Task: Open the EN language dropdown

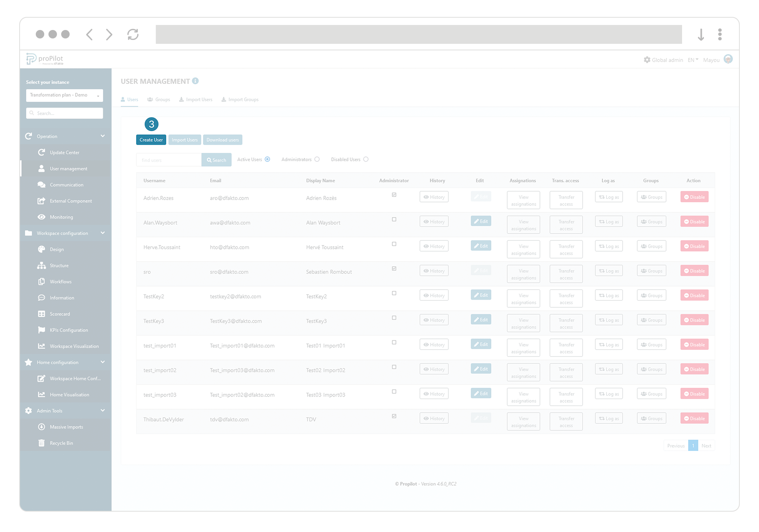Action: (x=692, y=60)
